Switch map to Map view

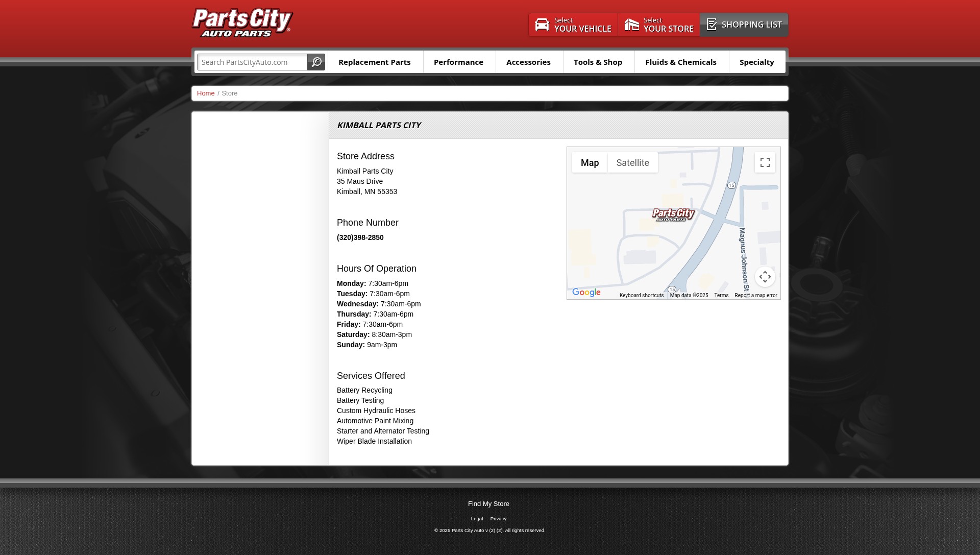(590, 162)
